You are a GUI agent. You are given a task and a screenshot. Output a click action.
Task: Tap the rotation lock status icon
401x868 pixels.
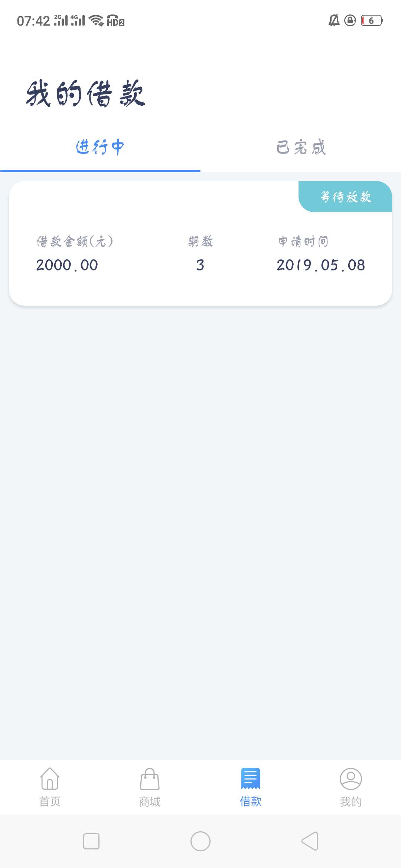click(x=350, y=20)
